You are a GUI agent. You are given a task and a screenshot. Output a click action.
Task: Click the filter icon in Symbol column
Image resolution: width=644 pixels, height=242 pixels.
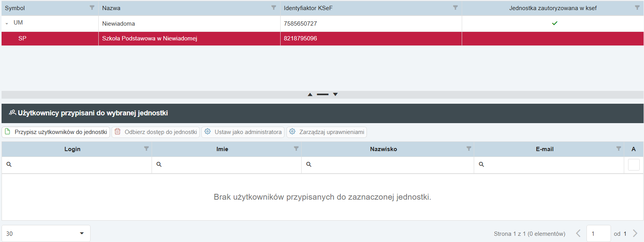[x=92, y=8]
